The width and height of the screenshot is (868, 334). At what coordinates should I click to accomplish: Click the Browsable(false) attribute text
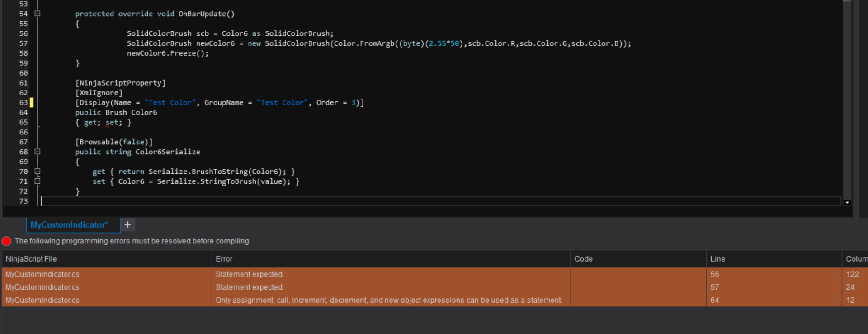click(x=114, y=142)
